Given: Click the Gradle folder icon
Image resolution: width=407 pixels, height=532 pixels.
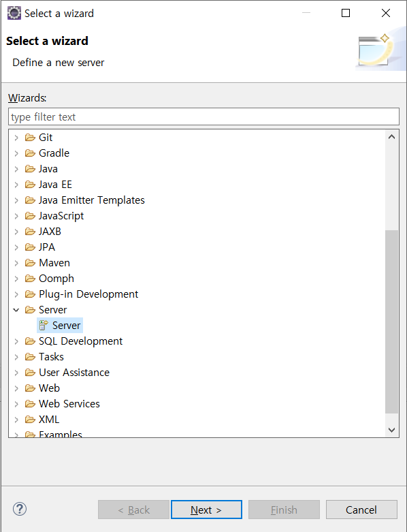Looking at the screenshot, I should [x=30, y=153].
